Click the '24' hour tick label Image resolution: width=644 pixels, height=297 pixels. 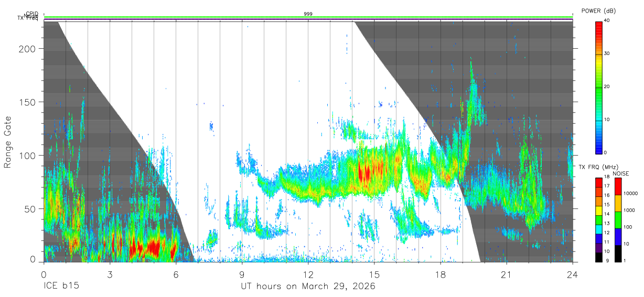(572, 274)
